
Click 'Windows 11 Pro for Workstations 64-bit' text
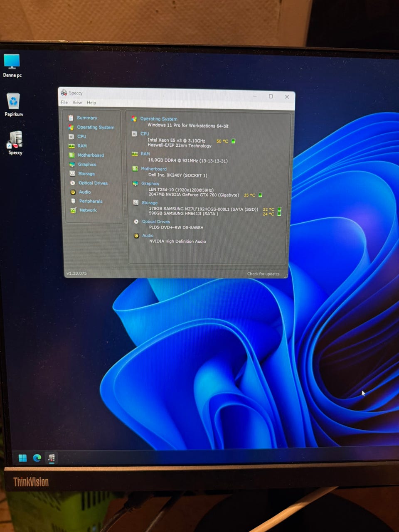[x=188, y=125]
